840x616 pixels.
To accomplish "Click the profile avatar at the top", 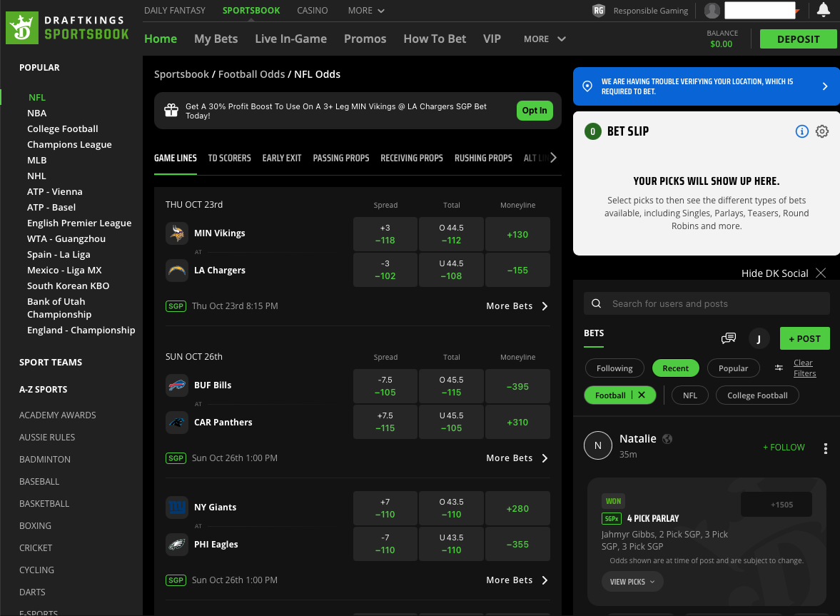I will coord(712,11).
